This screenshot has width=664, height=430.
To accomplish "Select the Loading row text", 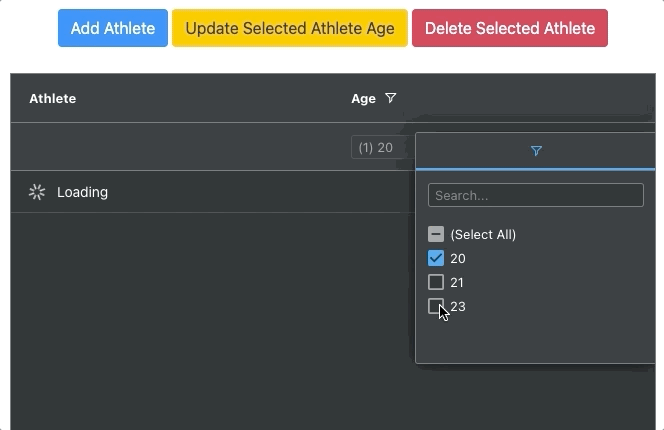I will click(82, 192).
